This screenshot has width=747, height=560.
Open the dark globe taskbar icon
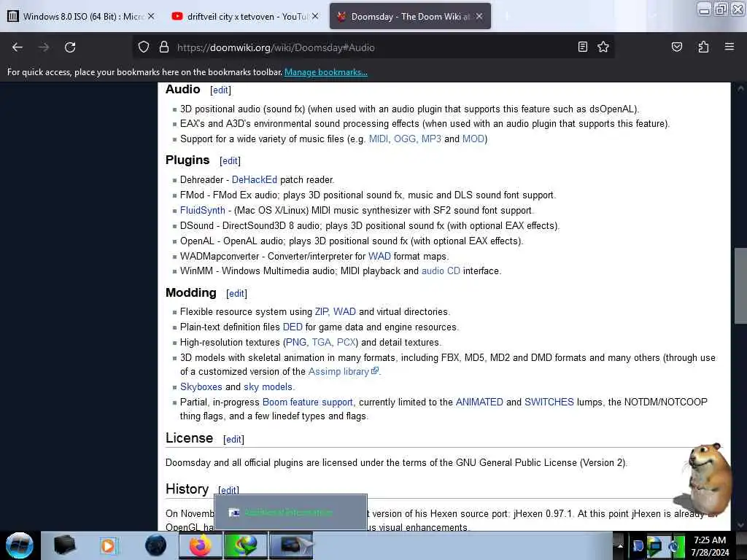point(155,545)
